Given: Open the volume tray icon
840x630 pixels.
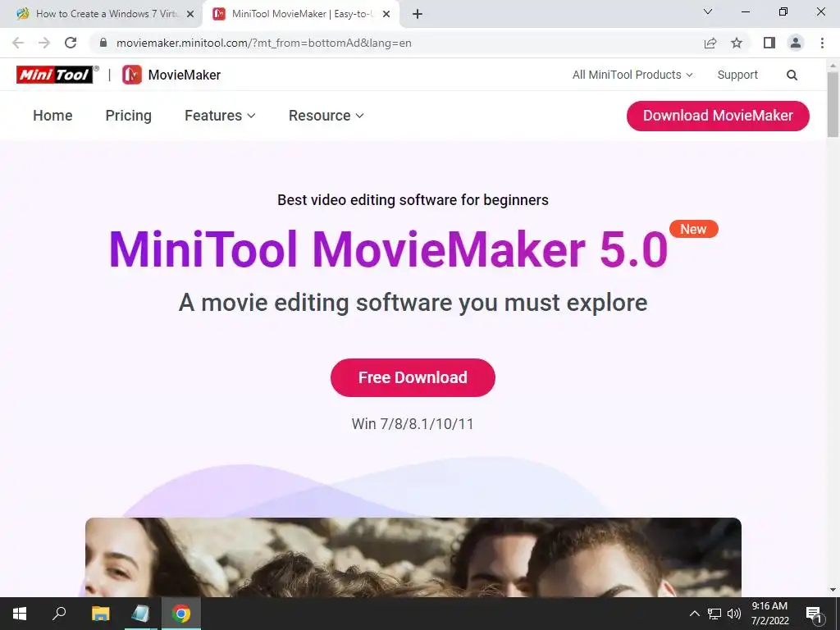Looking at the screenshot, I should [x=734, y=614].
